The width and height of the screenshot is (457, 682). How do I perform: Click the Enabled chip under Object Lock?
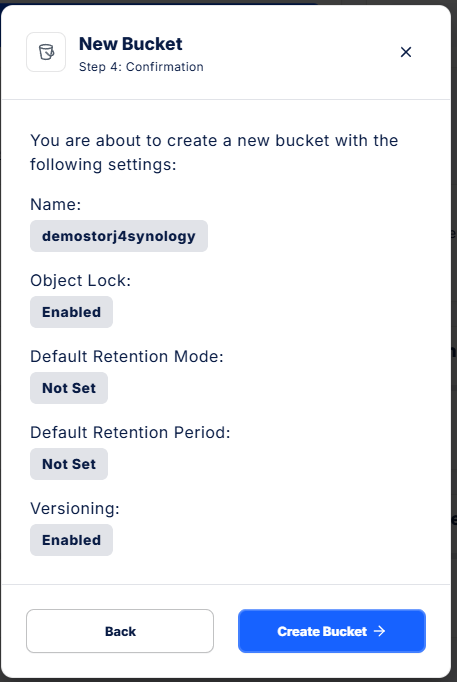pyautogui.click(x=71, y=312)
